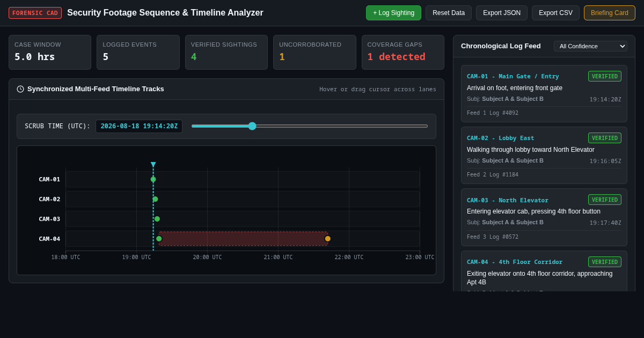
Task: Click the scrub time slider handle
Action: pyautogui.click(x=252, y=126)
